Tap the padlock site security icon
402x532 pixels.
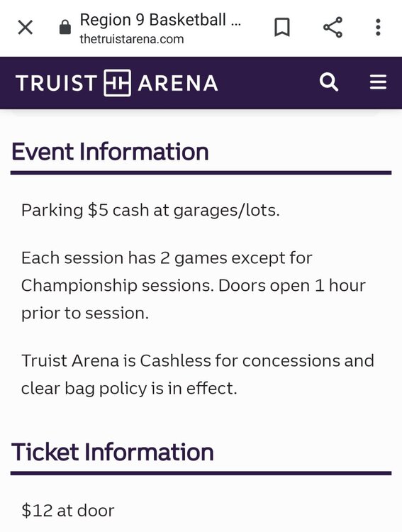(x=65, y=27)
